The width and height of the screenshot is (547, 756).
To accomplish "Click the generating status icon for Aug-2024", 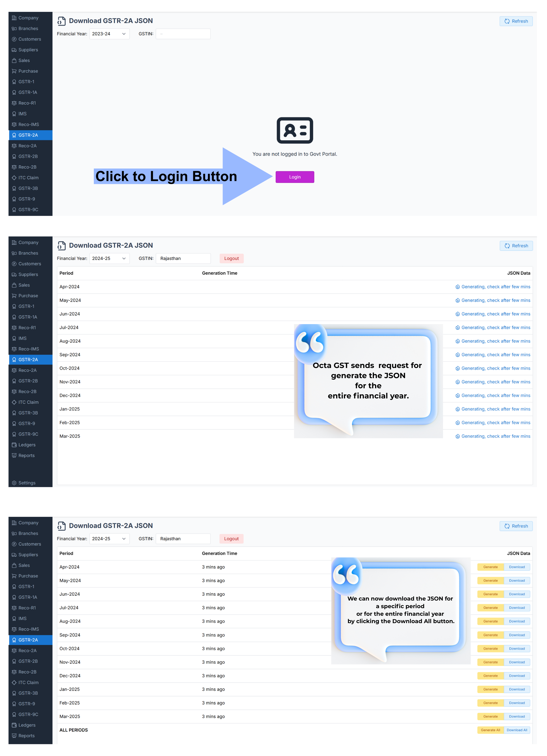I will pyautogui.click(x=457, y=341).
